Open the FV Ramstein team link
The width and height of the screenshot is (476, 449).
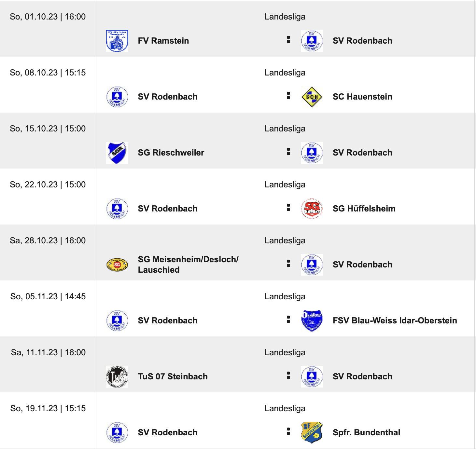(x=163, y=41)
